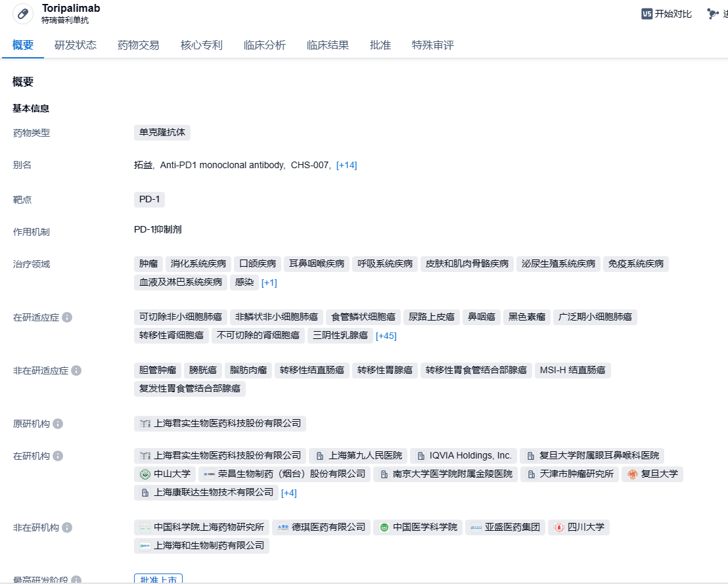Image resolution: width=728 pixels, height=584 pixels.
Task: Click the 三阴性乳腺癌 indication tag
Action: pos(340,336)
